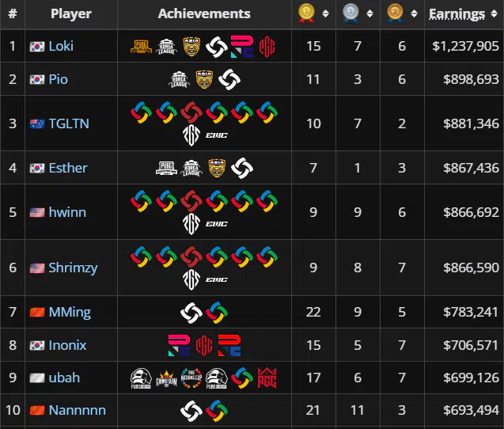Click the red knot icon in hwinn's row

click(x=191, y=201)
